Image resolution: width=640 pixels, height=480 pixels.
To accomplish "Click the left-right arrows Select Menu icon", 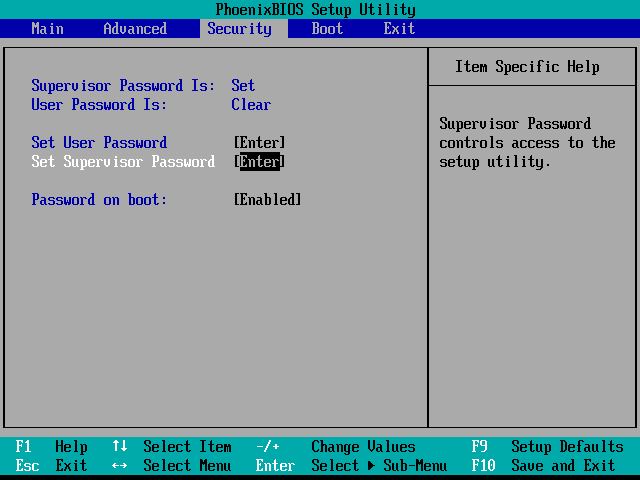I will tap(120, 466).
